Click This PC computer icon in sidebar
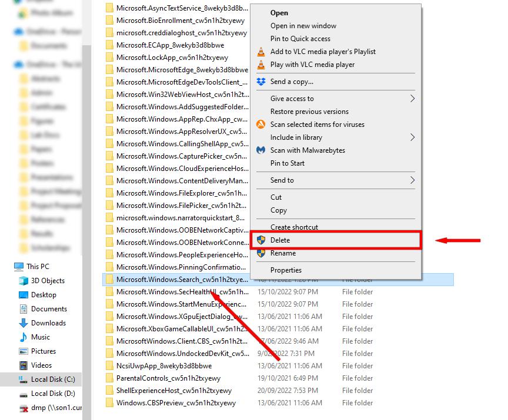 pyautogui.click(x=19, y=267)
